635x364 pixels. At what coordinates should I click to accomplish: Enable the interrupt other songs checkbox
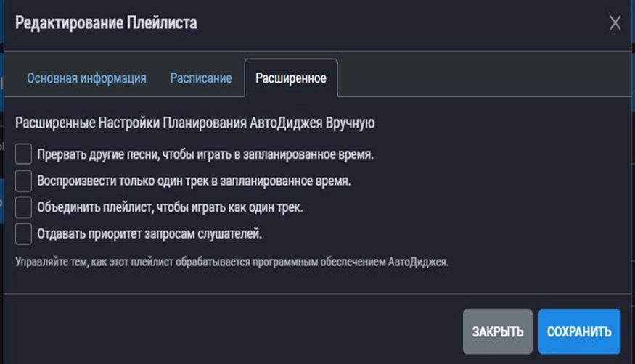point(24,154)
